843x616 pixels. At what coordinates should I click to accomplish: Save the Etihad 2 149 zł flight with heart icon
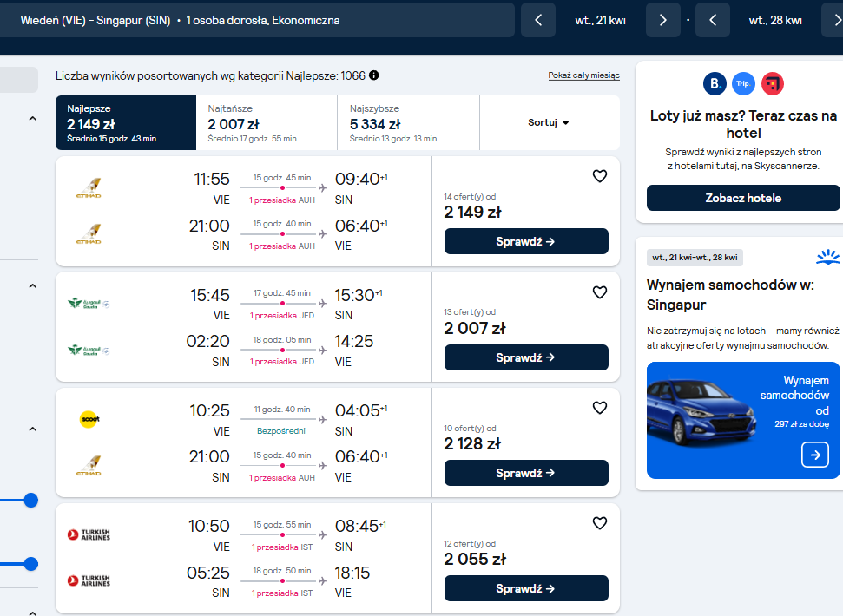coord(599,176)
